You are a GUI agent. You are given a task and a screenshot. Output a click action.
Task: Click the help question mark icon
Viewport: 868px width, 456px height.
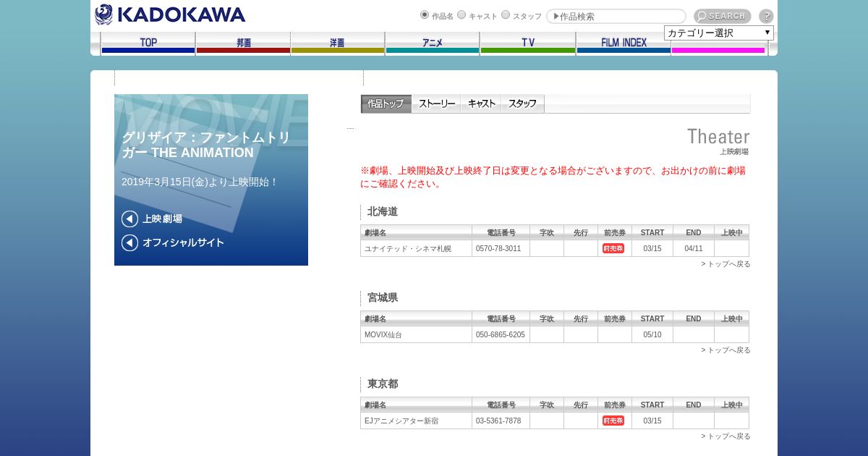[x=766, y=16]
